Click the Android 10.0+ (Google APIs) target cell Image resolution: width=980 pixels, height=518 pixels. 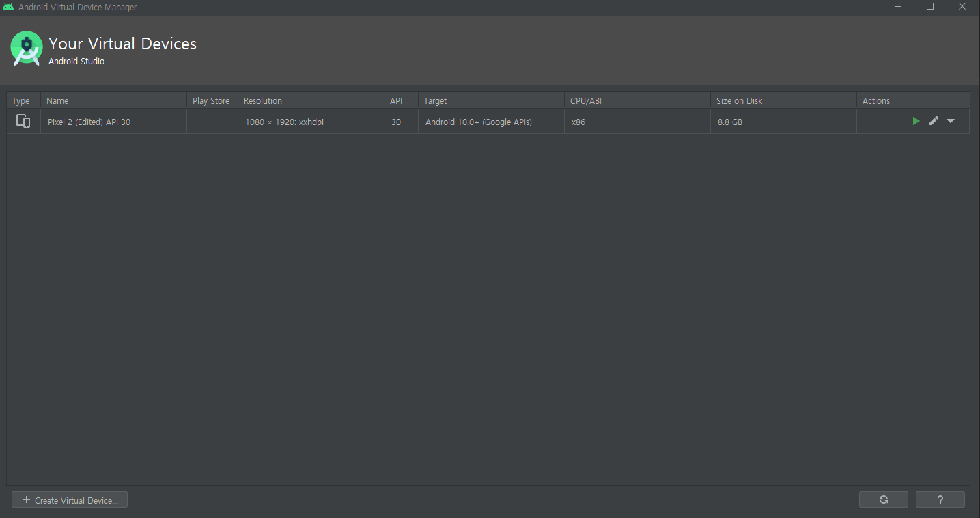pos(478,122)
